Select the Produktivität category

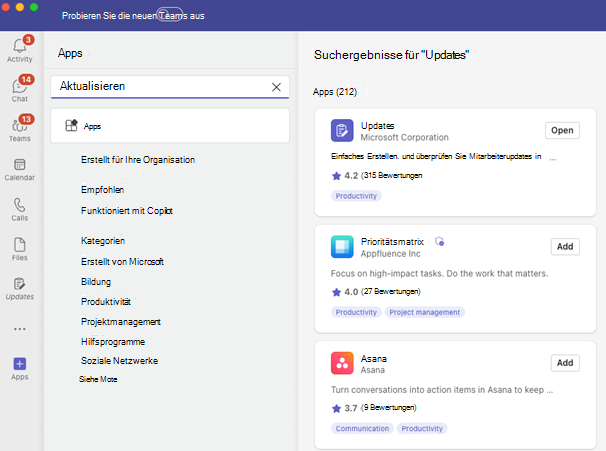[x=106, y=301]
